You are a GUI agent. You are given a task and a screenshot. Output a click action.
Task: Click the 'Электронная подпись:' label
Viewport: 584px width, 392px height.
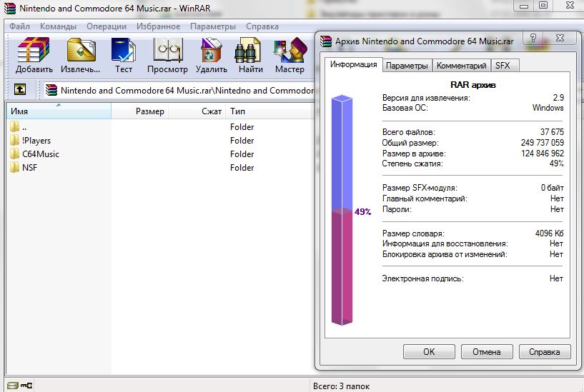(422, 278)
